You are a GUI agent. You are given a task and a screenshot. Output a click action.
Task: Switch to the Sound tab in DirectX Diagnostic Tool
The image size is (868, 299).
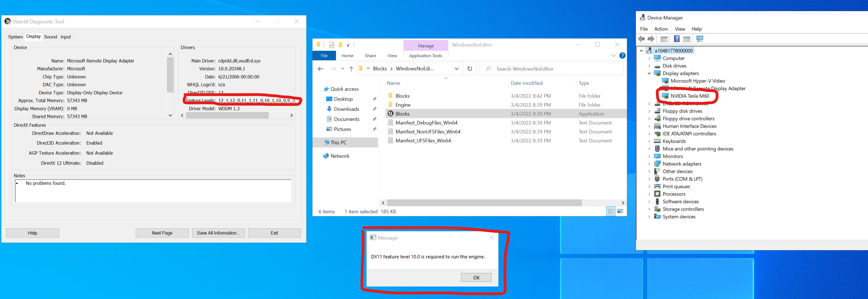click(50, 37)
